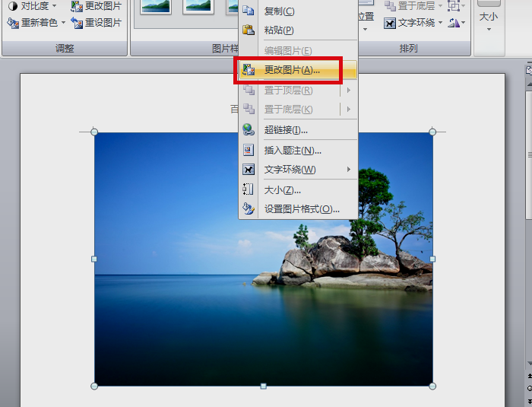Expand the submenu arrow beside 置于底层(K)

[349, 110]
